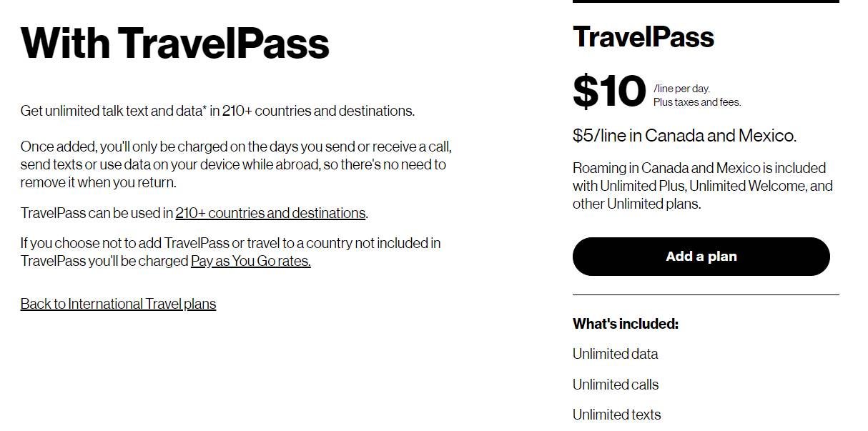Click the With TravelPass main heading

tap(175, 43)
